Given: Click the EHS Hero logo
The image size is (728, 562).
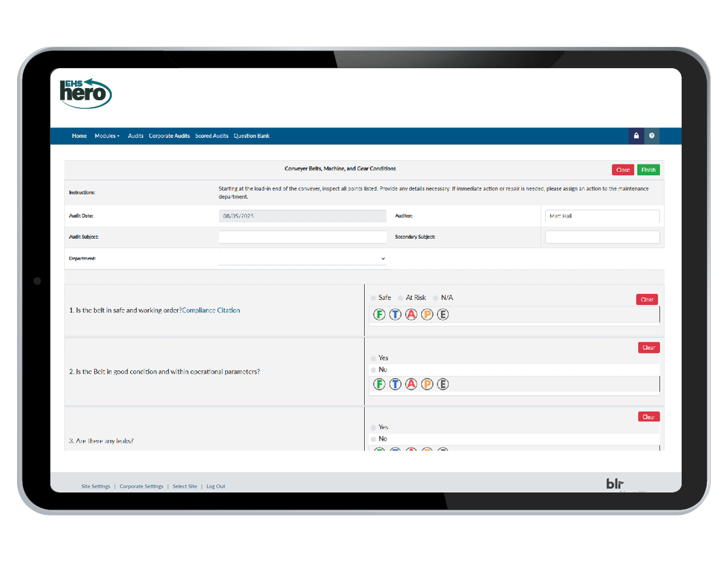Looking at the screenshot, I should click(85, 93).
